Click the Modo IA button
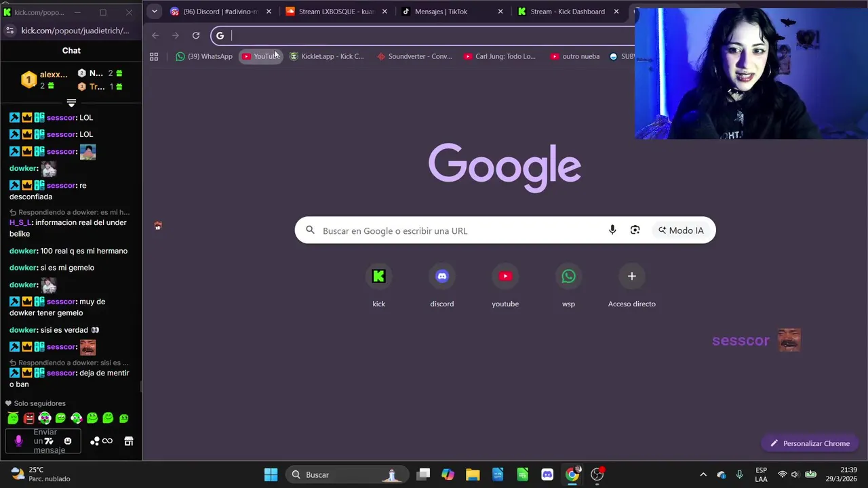 [681, 230]
